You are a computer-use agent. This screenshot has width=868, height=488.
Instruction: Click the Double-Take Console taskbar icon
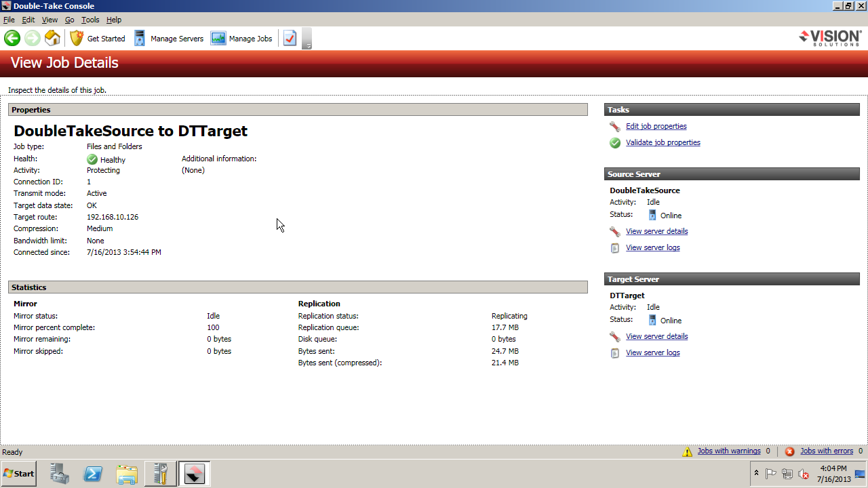point(194,474)
